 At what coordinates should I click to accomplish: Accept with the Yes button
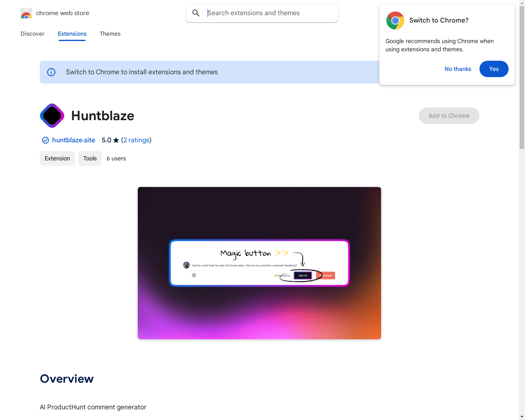[x=494, y=69]
